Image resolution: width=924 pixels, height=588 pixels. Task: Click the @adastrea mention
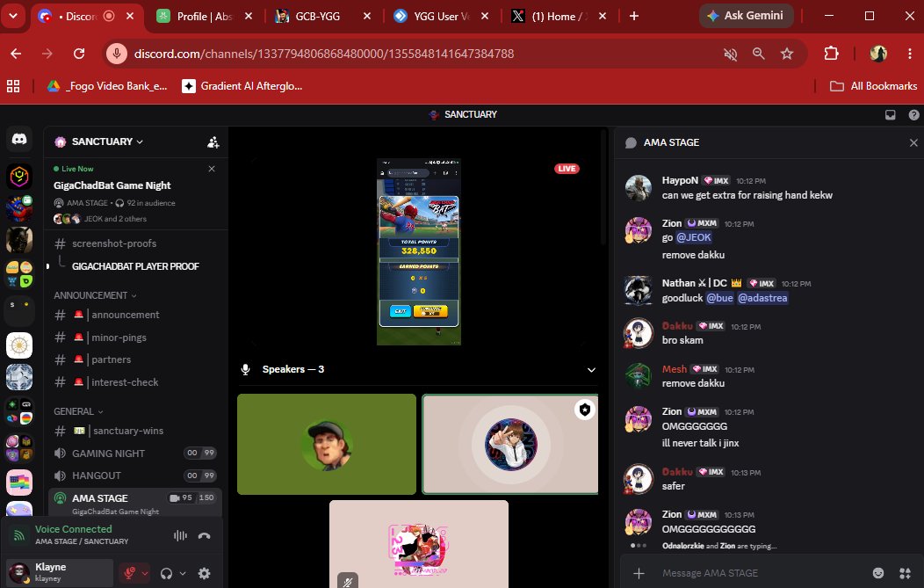762,299
